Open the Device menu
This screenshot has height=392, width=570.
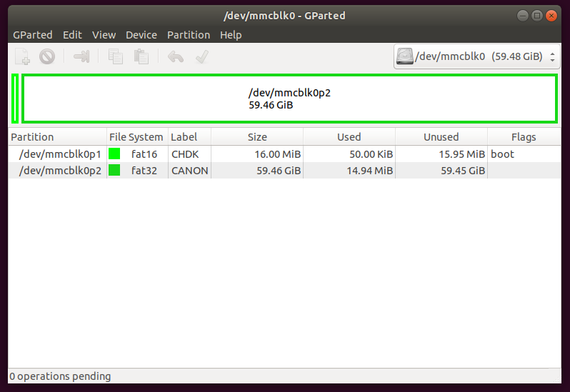(x=141, y=34)
